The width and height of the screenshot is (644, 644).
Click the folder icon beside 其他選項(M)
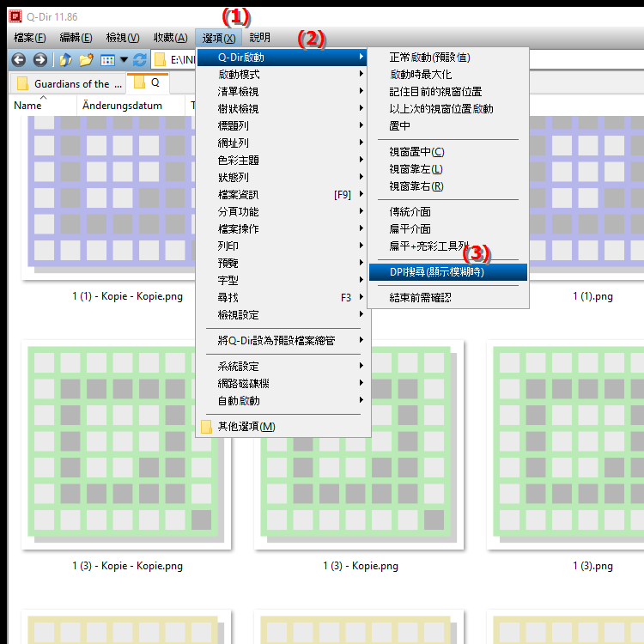(206, 427)
